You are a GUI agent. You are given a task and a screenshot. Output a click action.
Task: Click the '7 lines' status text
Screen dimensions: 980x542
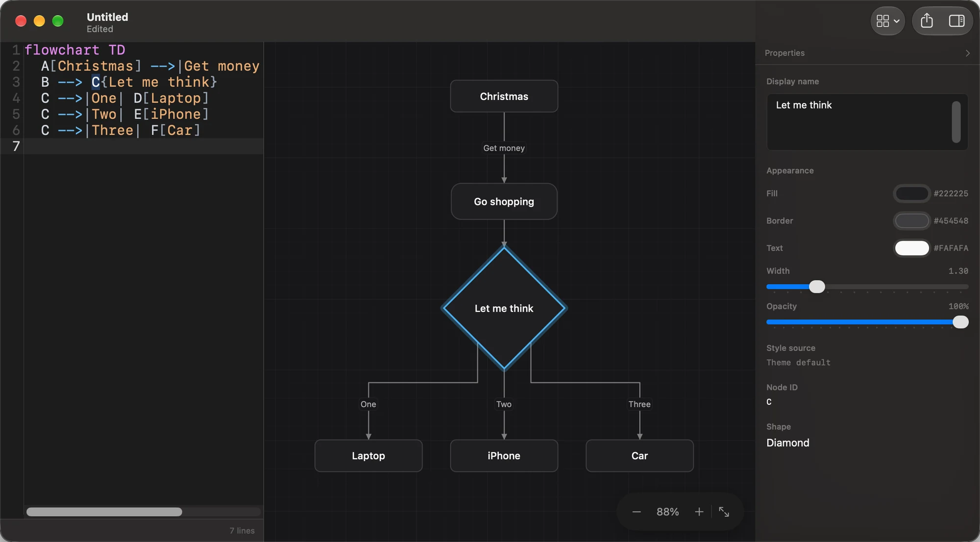242,531
